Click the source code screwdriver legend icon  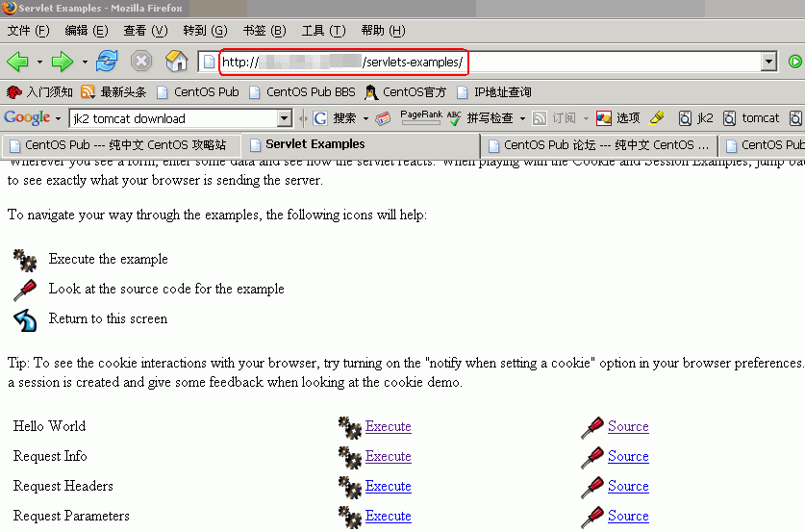tap(25, 291)
